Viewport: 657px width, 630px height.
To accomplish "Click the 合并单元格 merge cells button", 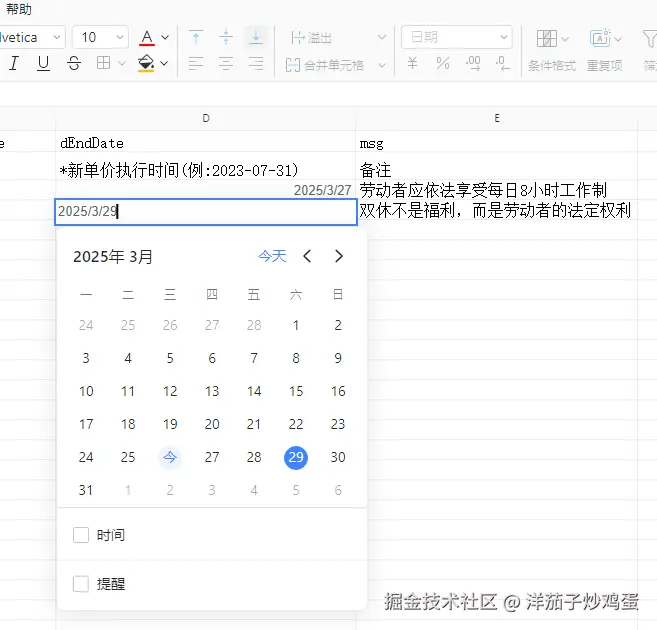I will pyautogui.click(x=325, y=65).
